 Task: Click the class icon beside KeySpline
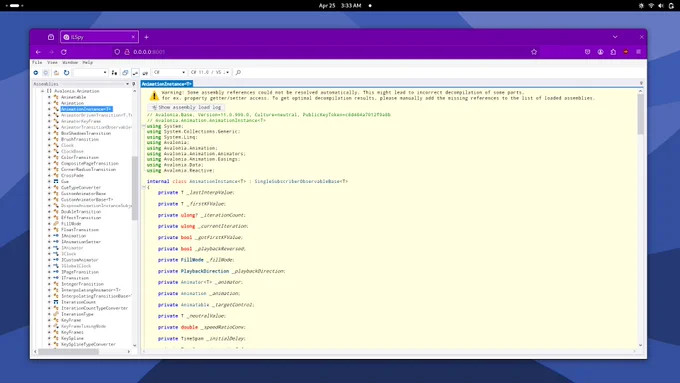click(56, 338)
